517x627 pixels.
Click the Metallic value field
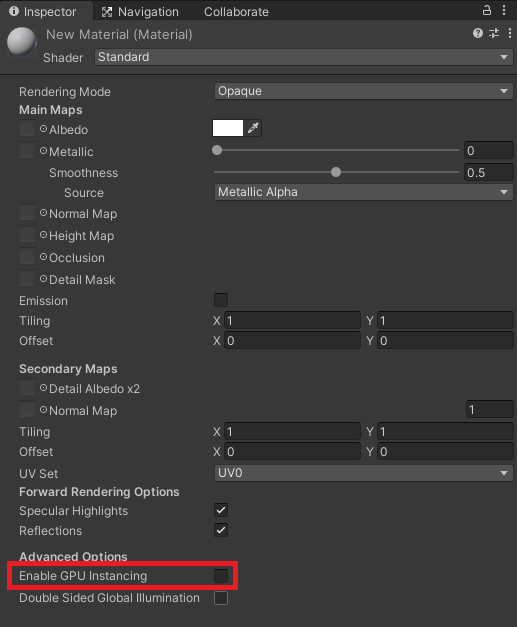point(489,150)
